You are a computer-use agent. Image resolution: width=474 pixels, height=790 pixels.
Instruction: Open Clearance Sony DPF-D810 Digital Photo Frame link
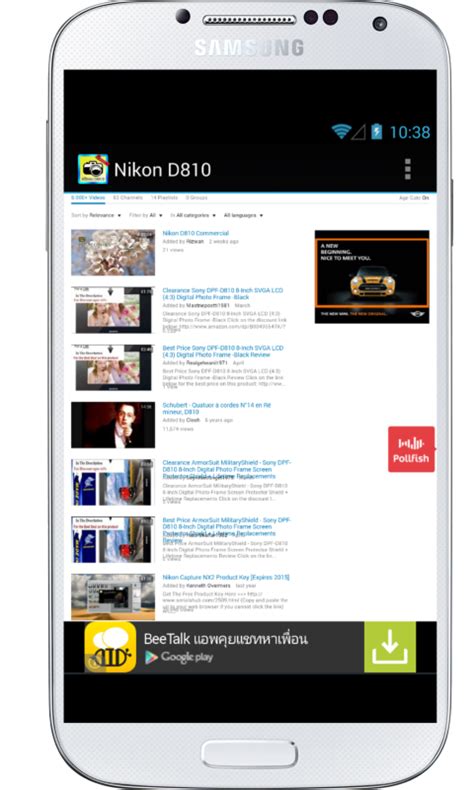[223, 294]
